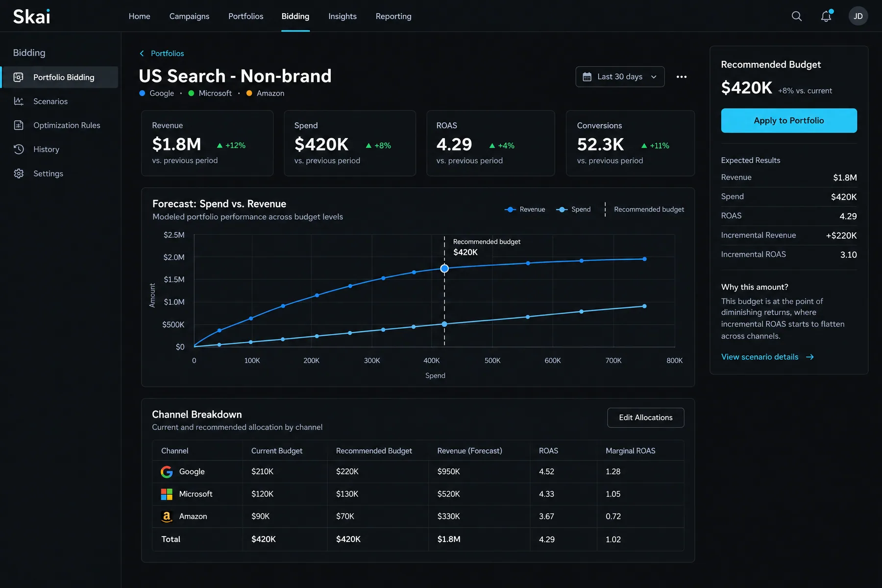Click the Optimization Rules icon
This screenshot has height=588, width=882.
point(19,125)
